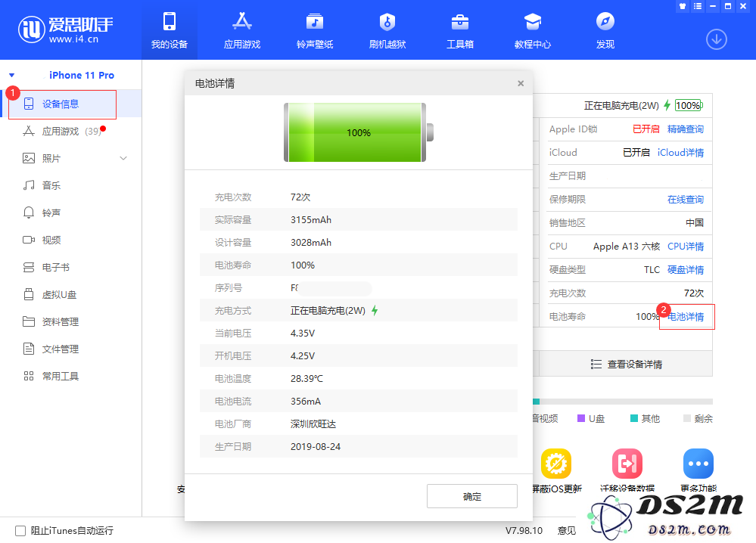Screen dimensions: 756x543
Task: Open the 我的设备 tab
Action: (x=170, y=31)
